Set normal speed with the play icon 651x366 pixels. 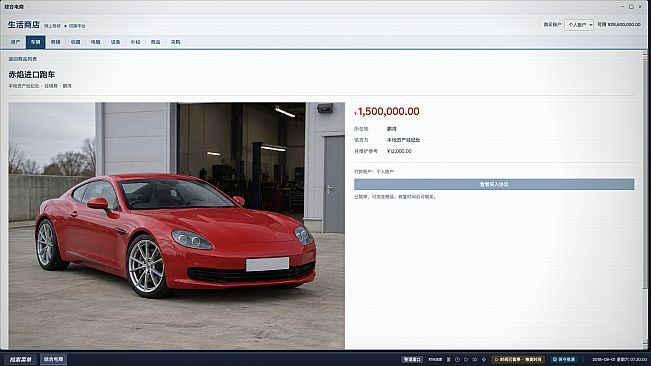click(x=466, y=359)
